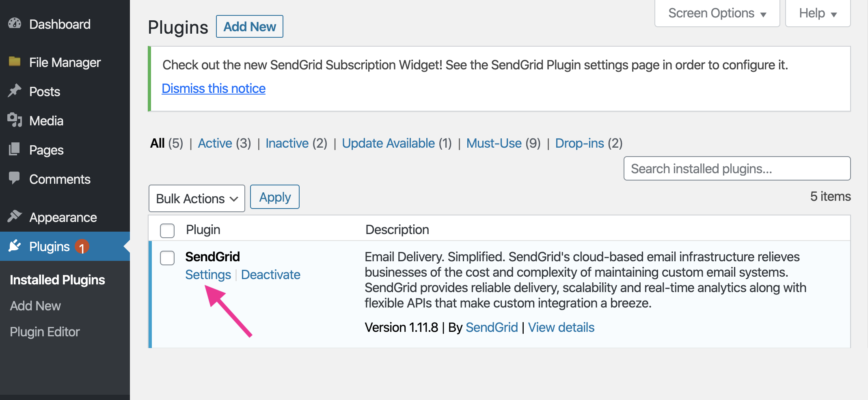Screen dimensions: 868x400
Task: Click the Add New button beside Plugins
Action: click(x=250, y=26)
